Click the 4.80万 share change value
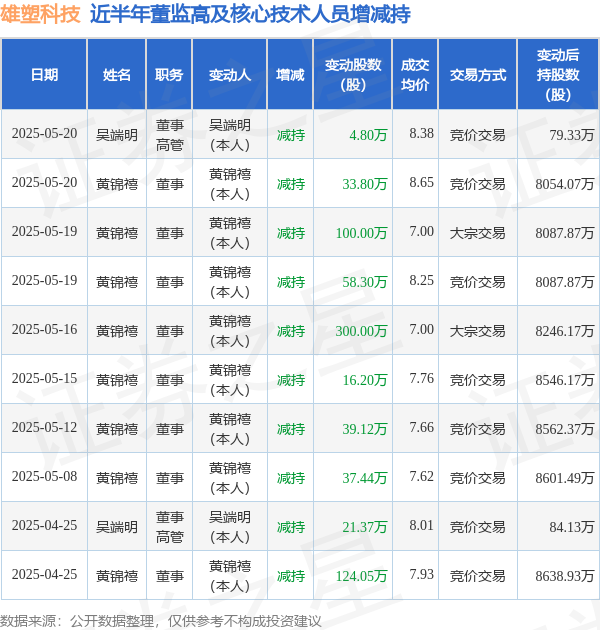Screen dimensions: 600x630 tap(368, 135)
